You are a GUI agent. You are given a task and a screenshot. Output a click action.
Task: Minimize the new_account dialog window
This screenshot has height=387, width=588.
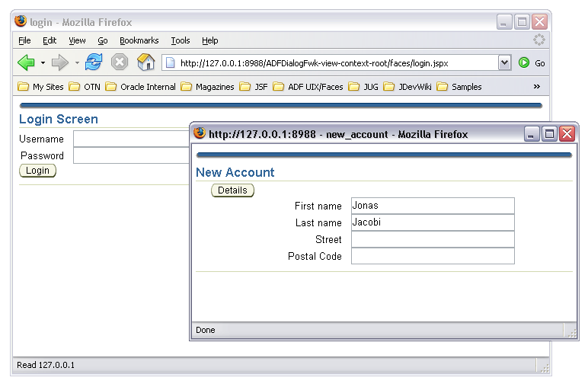pyautogui.click(x=531, y=134)
